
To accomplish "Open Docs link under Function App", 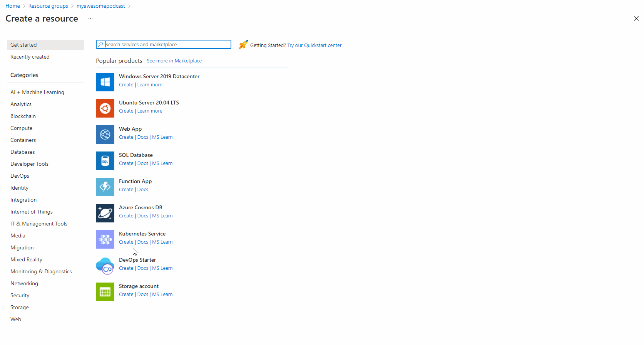I will (143, 190).
